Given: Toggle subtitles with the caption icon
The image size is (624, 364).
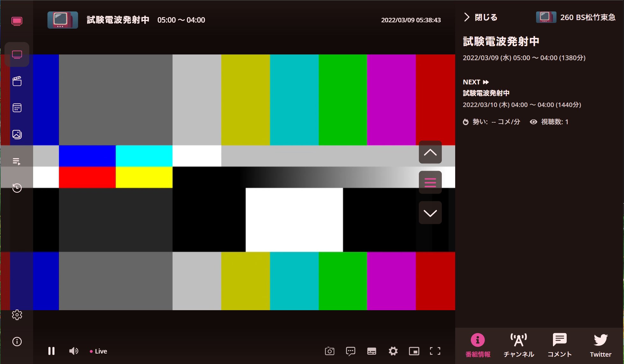Looking at the screenshot, I should [x=372, y=351].
